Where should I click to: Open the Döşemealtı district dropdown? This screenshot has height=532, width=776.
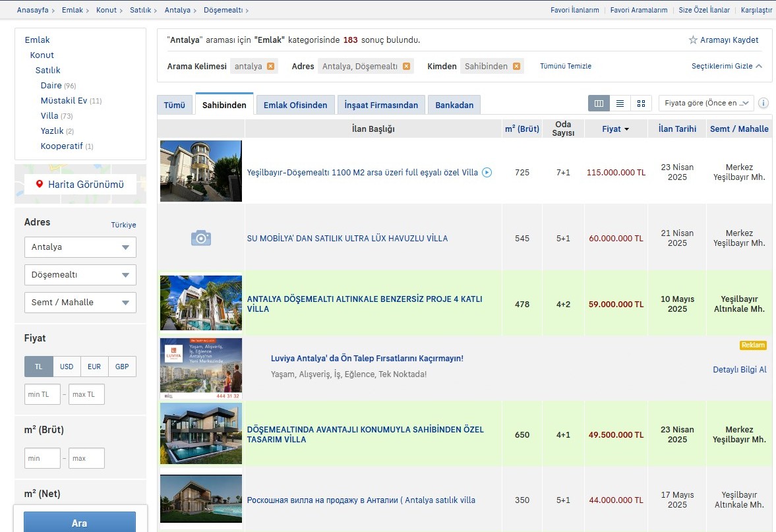pyautogui.click(x=80, y=275)
